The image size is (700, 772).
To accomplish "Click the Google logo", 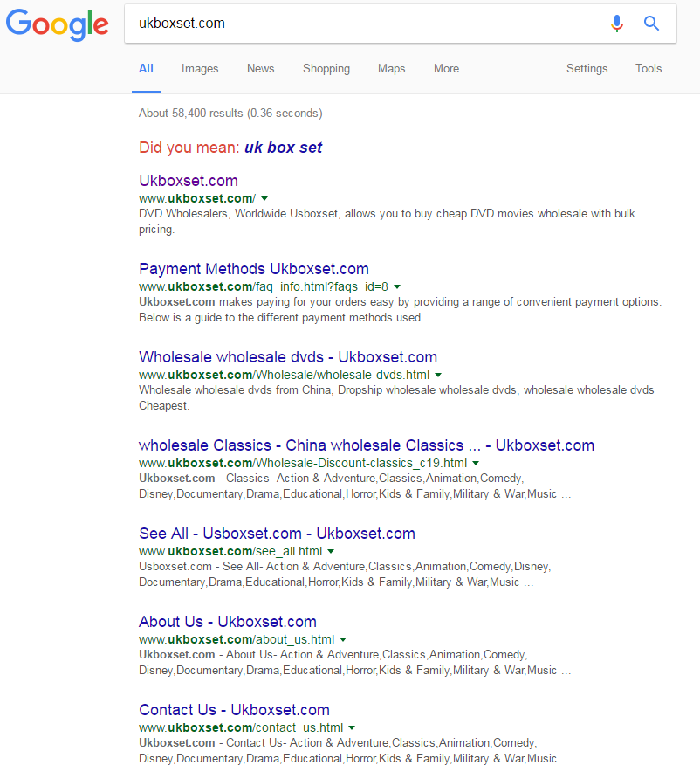I will pyautogui.click(x=57, y=24).
